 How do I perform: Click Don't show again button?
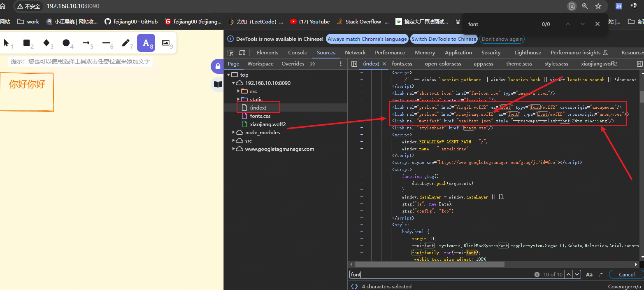coord(502,39)
